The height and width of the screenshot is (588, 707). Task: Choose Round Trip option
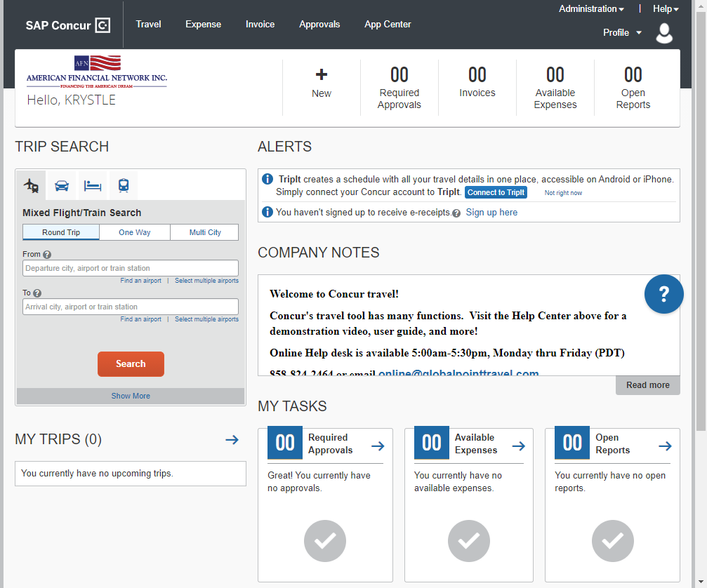coord(61,232)
